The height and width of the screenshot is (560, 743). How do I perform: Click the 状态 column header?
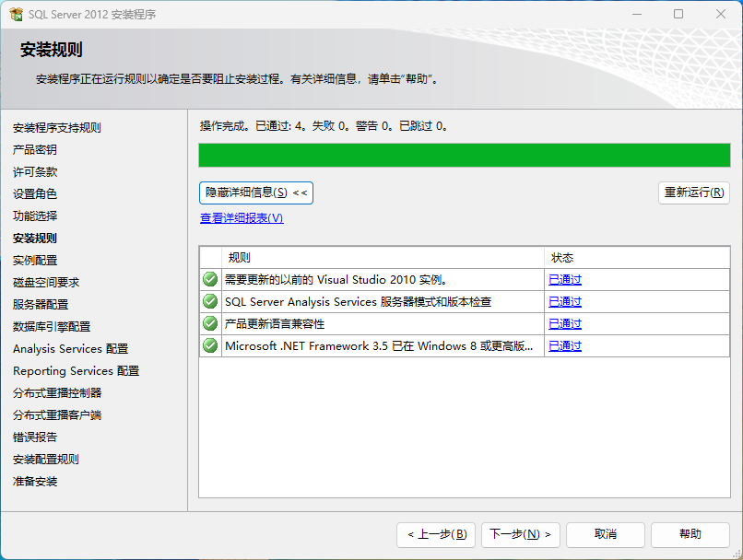637,258
